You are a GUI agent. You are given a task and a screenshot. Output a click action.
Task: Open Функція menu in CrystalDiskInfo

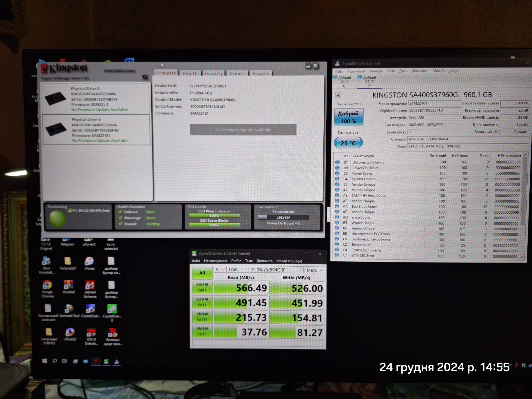[x=376, y=71]
